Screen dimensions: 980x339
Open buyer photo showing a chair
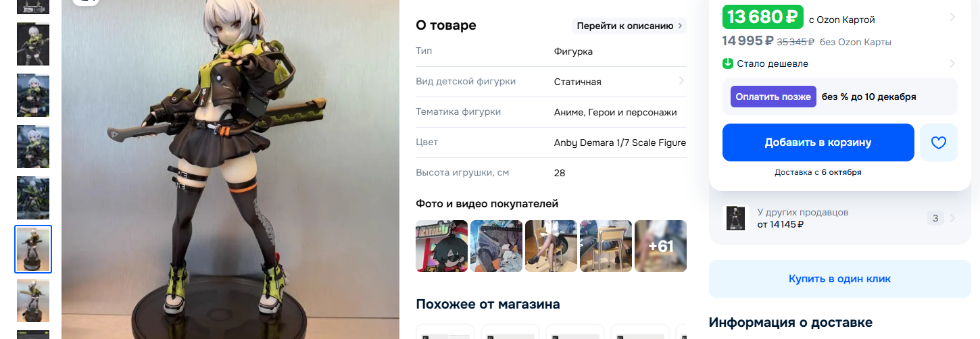click(x=606, y=246)
